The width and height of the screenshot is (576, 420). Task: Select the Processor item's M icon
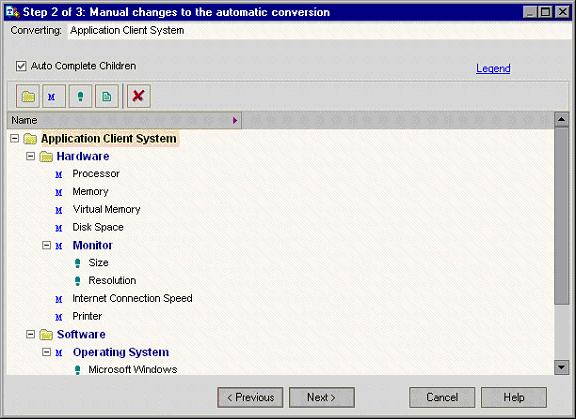click(59, 174)
